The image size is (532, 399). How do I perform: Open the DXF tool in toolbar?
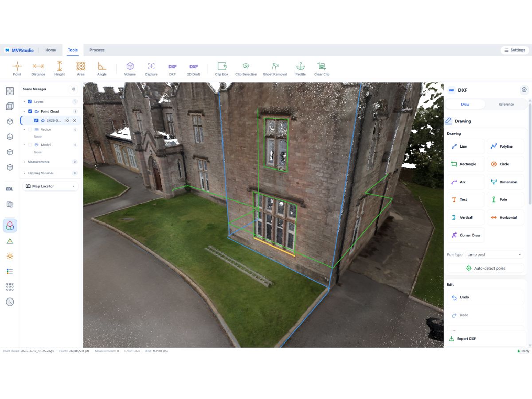coord(172,69)
